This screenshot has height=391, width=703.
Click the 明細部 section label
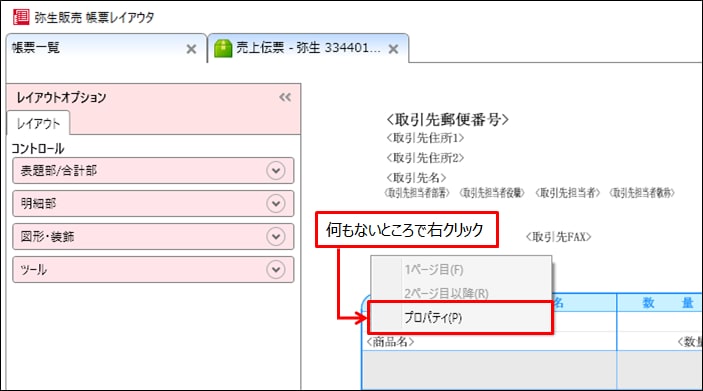click(39, 204)
